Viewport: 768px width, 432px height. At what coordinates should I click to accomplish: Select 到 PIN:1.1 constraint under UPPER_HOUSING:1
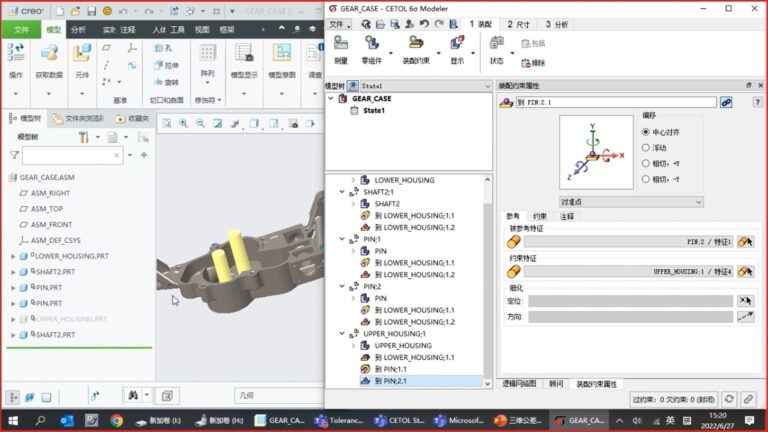pos(390,369)
